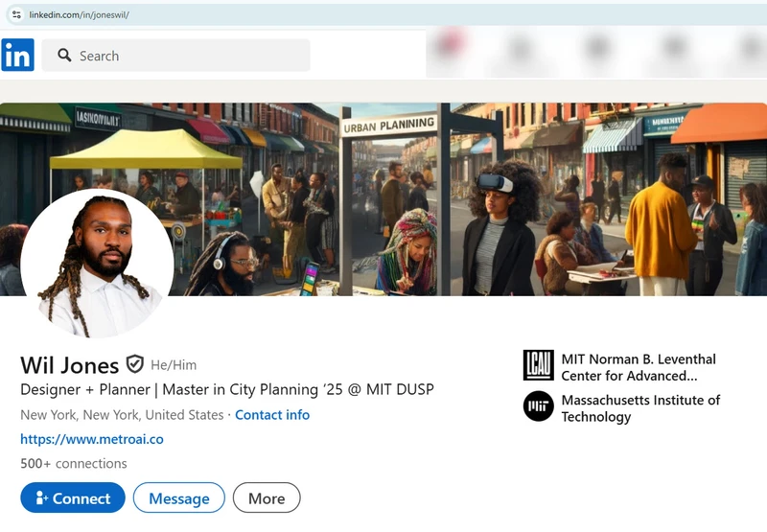
Task: Click the verification shield badge beside name
Action: (135, 364)
